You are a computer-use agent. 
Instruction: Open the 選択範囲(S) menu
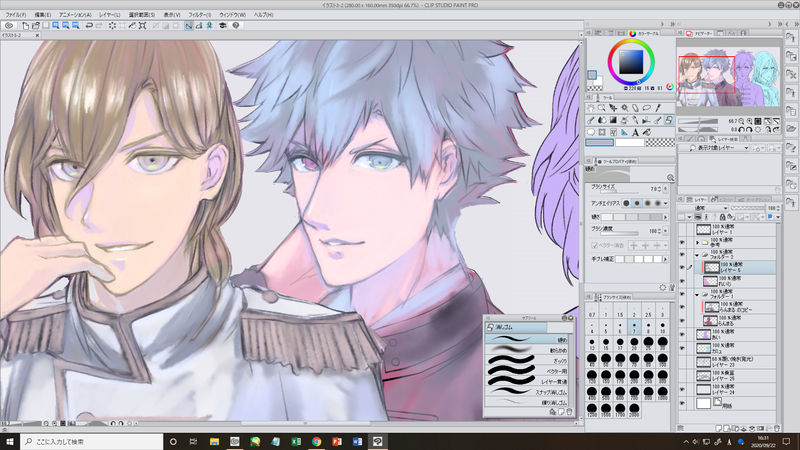point(141,15)
